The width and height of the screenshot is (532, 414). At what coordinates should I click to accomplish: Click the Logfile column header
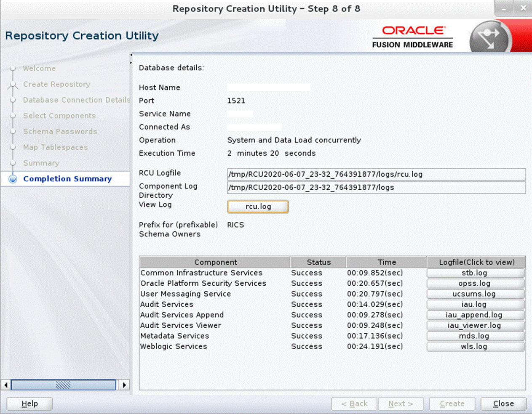476,262
